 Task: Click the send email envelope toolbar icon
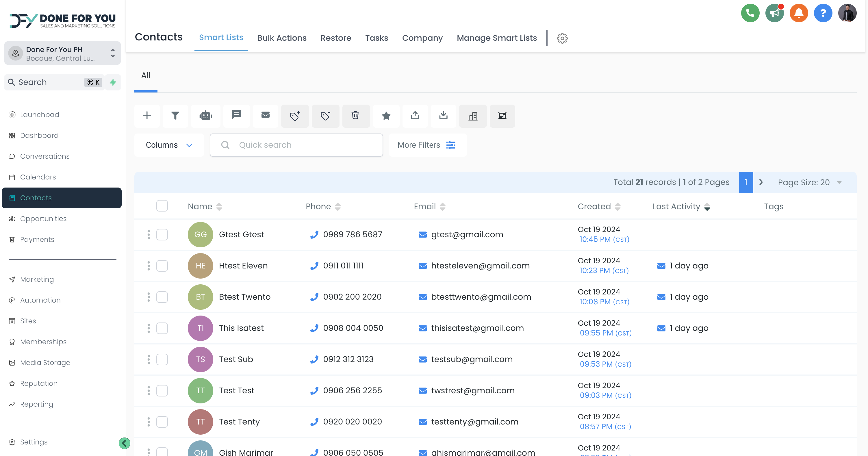tap(266, 116)
